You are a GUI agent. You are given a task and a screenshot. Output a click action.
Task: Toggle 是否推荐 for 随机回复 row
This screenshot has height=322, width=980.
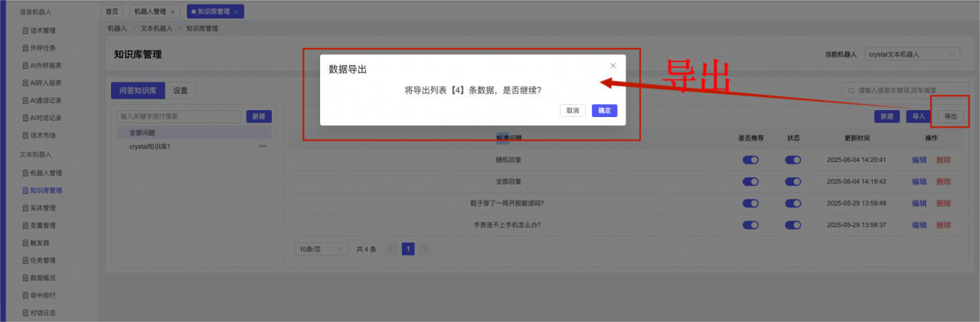[x=750, y=160]
